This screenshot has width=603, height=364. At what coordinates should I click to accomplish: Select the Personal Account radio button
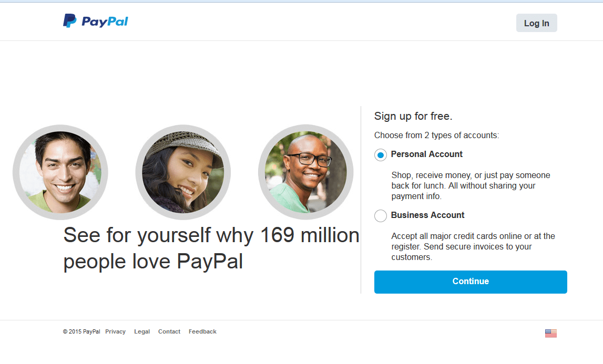[380, 155]
